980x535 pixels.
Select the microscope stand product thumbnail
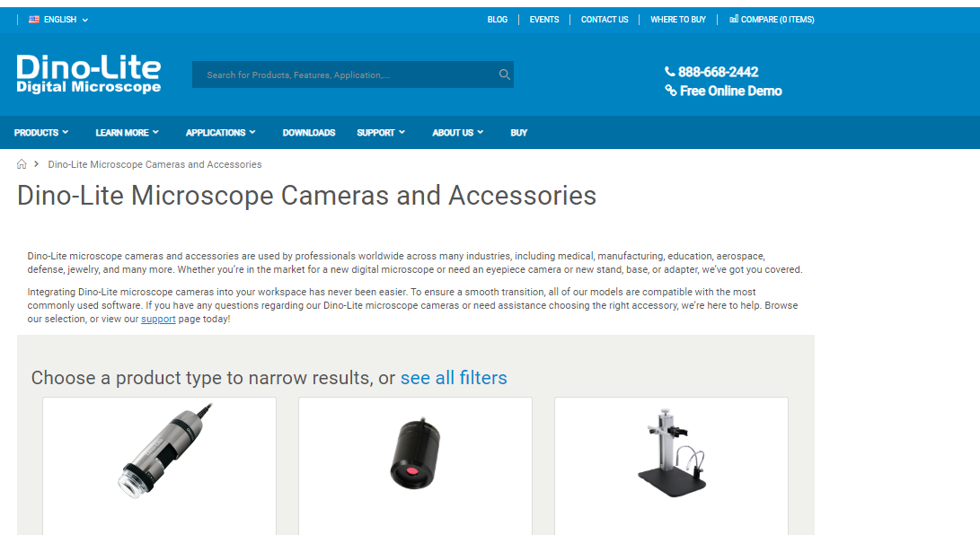(672, 453)
